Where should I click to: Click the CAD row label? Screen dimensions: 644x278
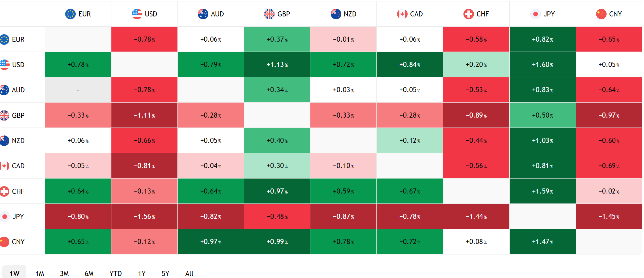click(18, 166)
